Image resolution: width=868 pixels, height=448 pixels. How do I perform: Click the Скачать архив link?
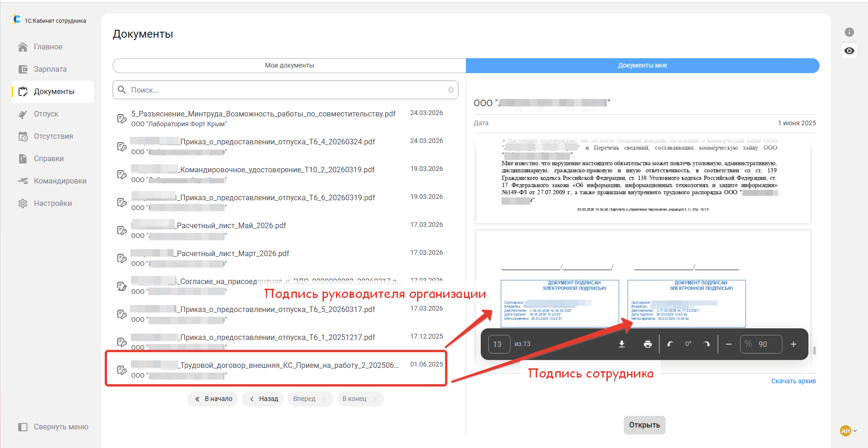click(x=793, y=381)
